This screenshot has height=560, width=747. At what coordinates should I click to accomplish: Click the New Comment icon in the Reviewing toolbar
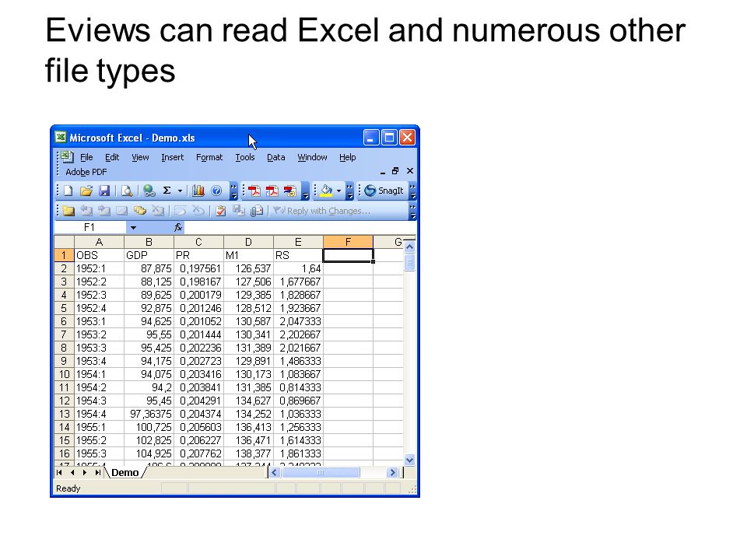click(68, 211)
